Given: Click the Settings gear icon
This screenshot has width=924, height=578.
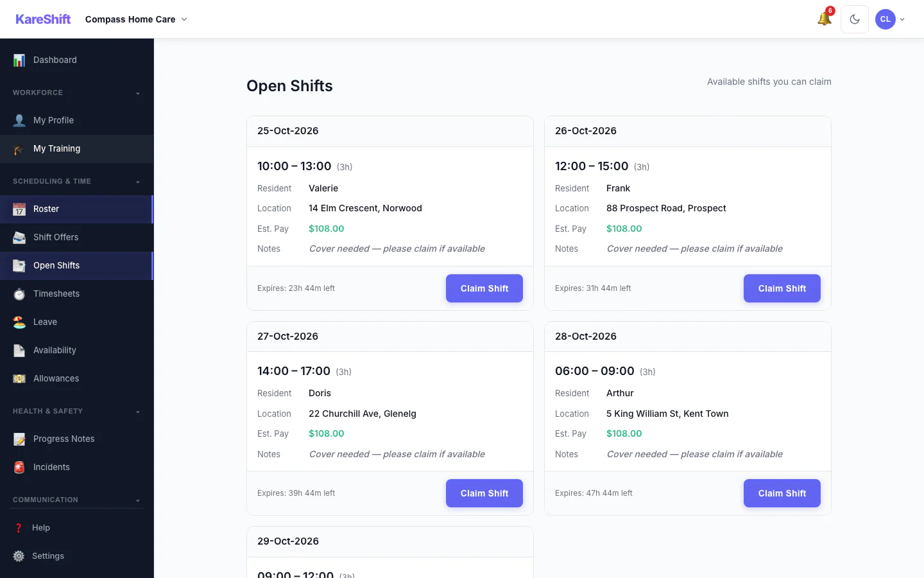Looking at the screenshot, I should tap(19, 556).
